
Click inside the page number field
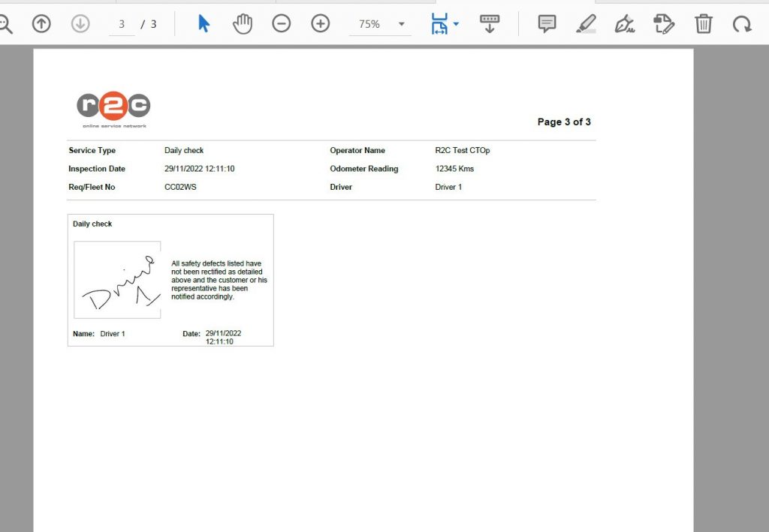(x=121, y=23)
